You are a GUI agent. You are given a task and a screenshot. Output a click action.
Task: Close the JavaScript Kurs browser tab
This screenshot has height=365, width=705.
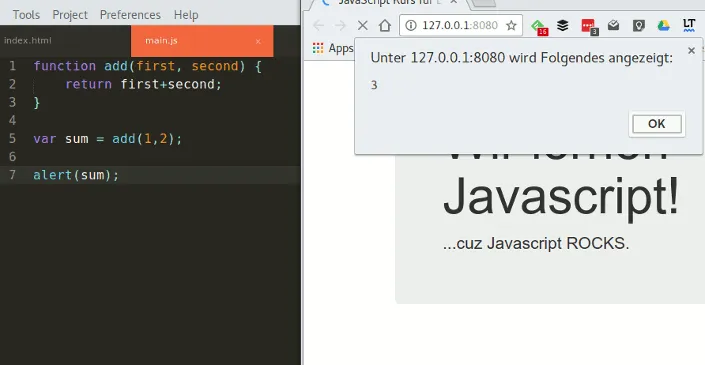coord(454,2)
